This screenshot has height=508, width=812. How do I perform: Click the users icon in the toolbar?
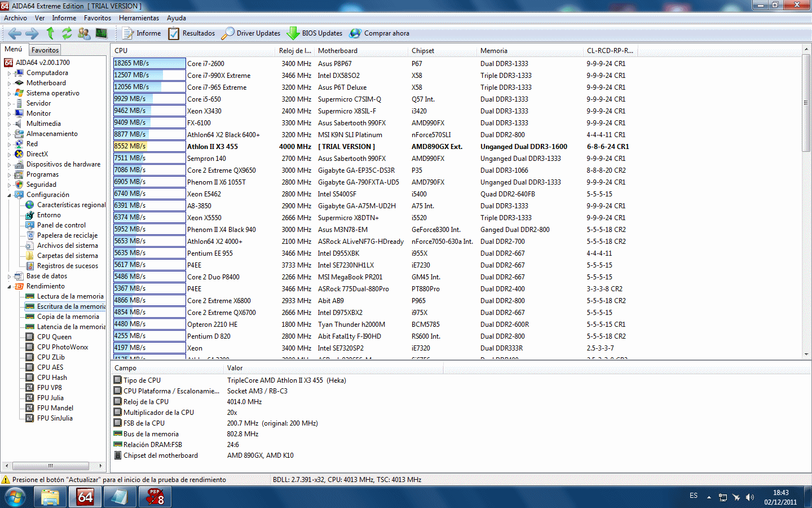[84, 33]
